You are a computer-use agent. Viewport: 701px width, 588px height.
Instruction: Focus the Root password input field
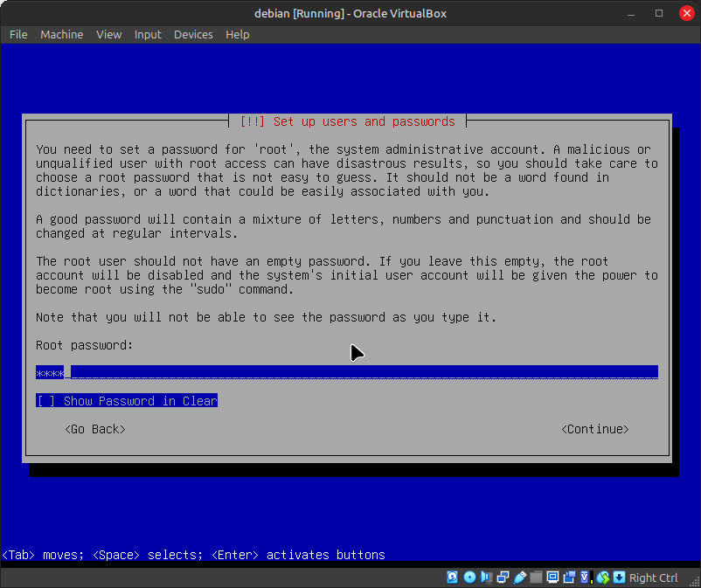pyautogui.click(x=346, y=373)
